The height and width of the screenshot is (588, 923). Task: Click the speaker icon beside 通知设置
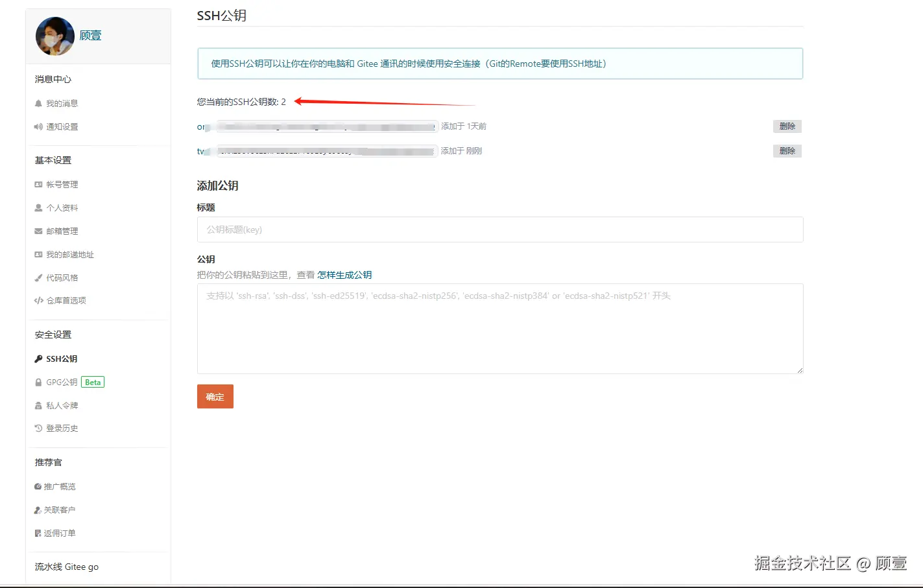38,127
